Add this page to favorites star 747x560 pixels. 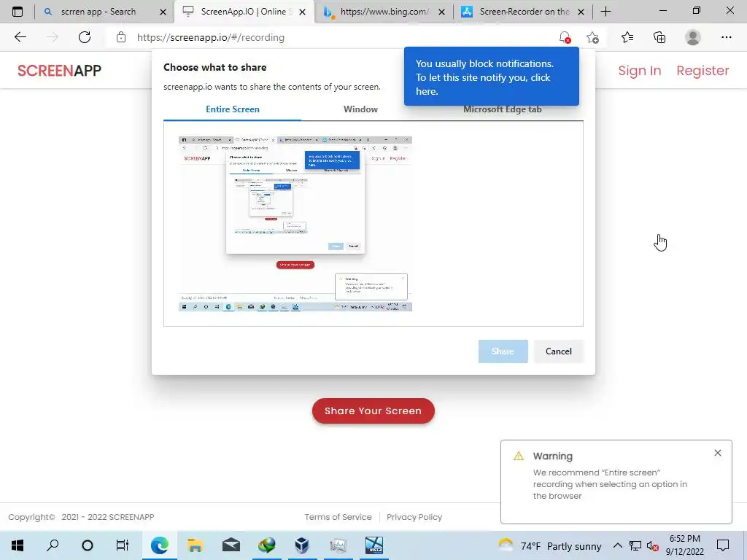592,37
